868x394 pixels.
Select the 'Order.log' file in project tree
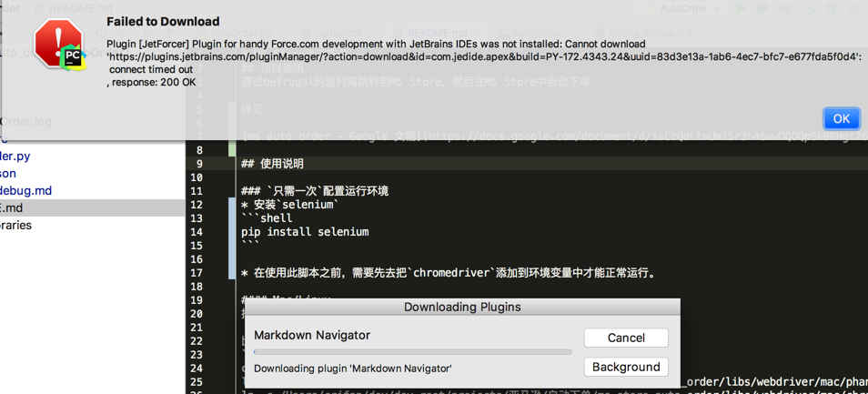[x=26, y=121]
